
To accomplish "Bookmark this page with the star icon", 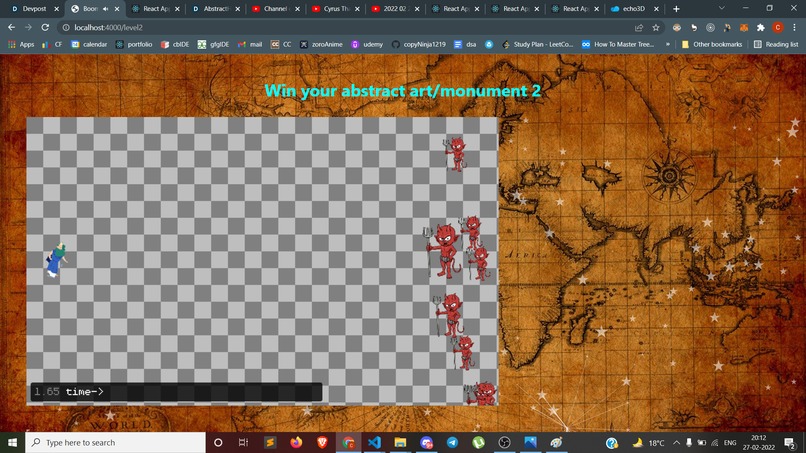I will [x=655, y=27].
